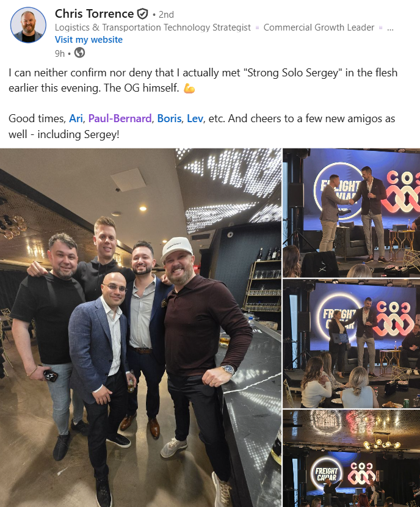The width and height of the screenshot is (420, 507).
Task: Click the post text mentioning Strong Solo Sergey
Action: (x=203, y=80)
